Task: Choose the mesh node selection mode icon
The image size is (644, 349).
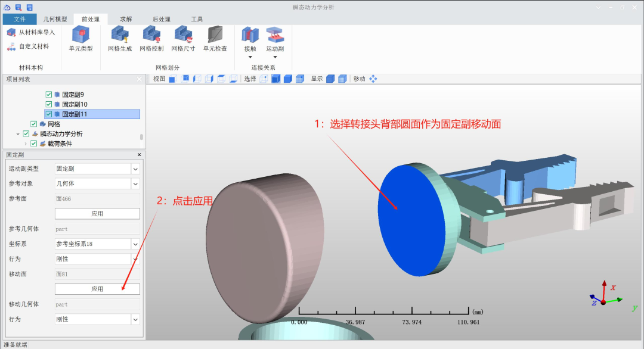Action: [300, 79]
